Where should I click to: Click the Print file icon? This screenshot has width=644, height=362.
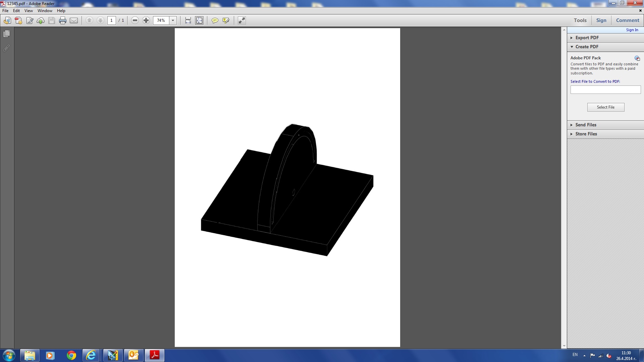63,21
